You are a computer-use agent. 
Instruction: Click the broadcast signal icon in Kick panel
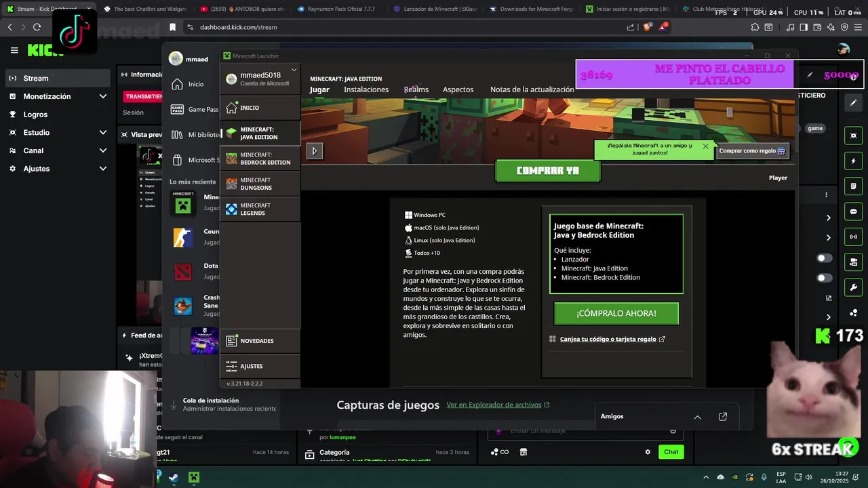tap(853, 237)
